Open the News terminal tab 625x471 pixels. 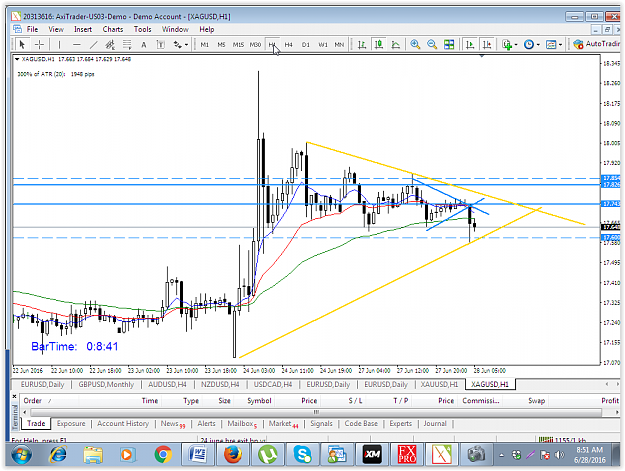173,424
